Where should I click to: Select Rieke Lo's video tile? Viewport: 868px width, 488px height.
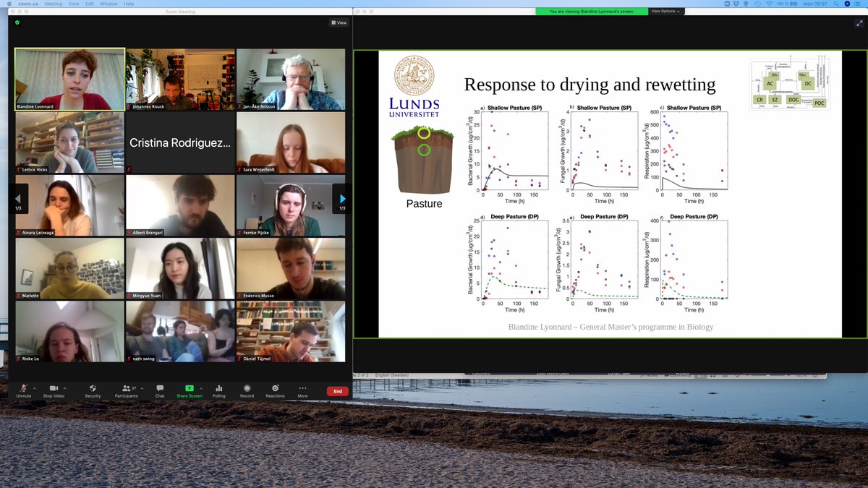[70, 332]
